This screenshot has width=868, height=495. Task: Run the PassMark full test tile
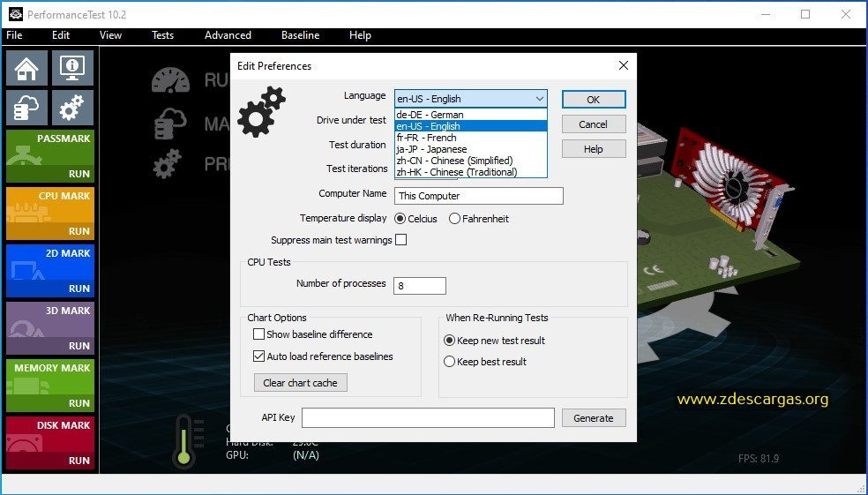pyautogui.click(x=49, y=156)
